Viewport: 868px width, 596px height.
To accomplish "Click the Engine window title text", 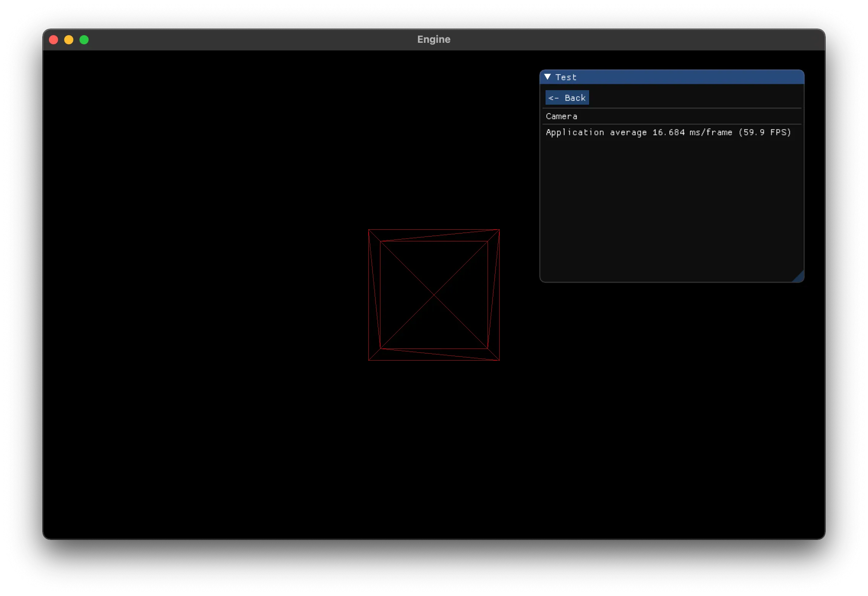I will pyautogui.click(x=434, y=39).
